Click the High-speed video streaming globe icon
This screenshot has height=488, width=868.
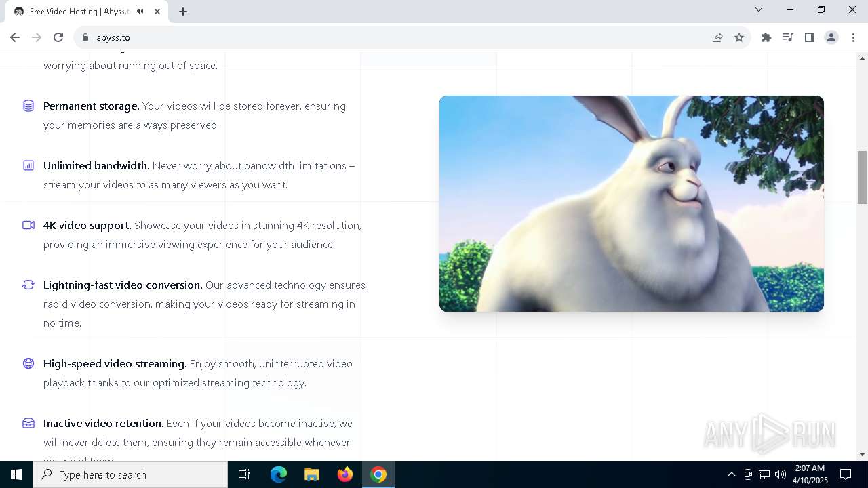click(28, 363)
